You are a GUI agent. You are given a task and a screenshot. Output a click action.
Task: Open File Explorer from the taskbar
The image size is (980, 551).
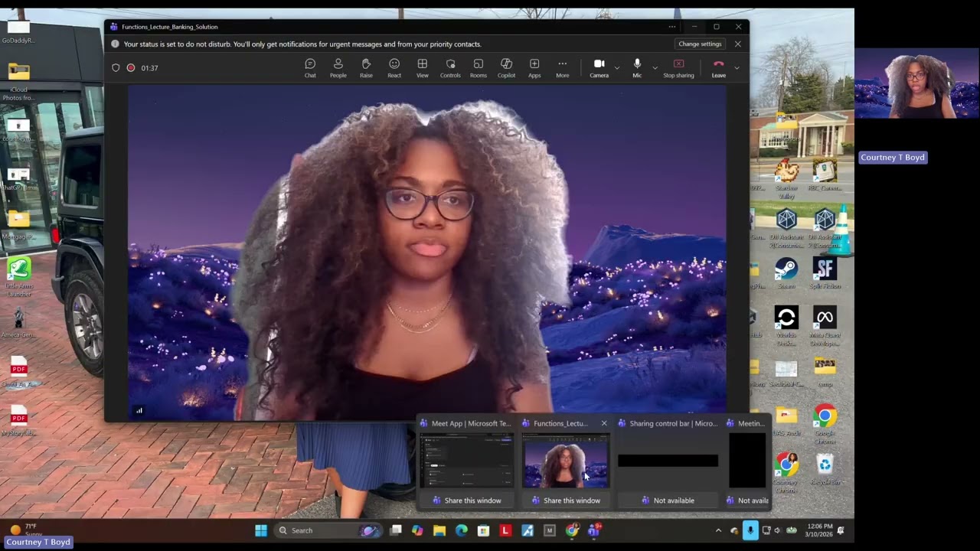coord(439,530)
